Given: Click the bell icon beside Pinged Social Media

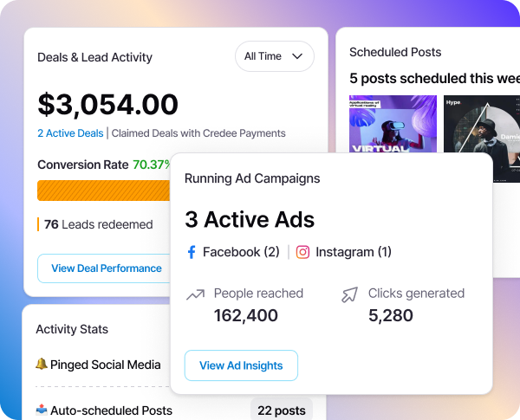Looking at the screenshot, I should 41,365.
